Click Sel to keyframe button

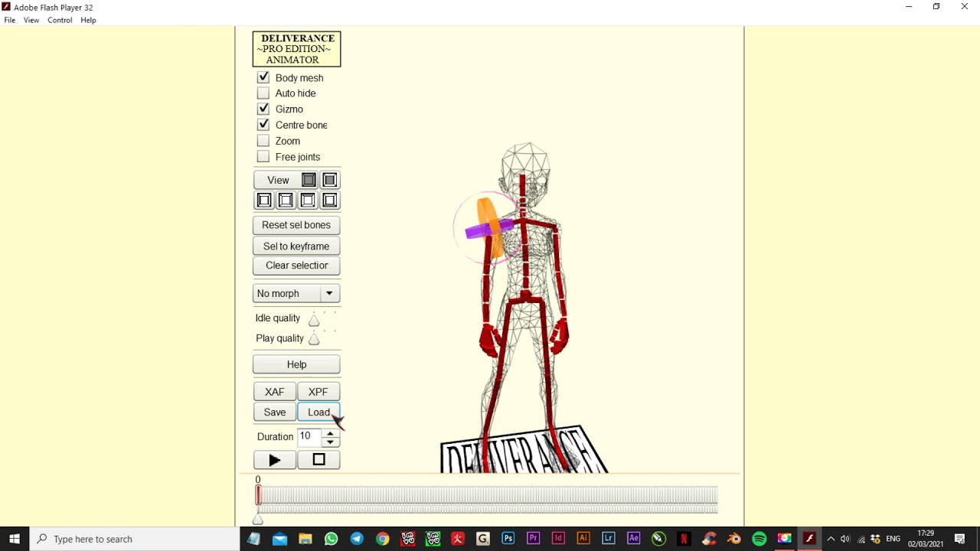click(x=296, y=246)
